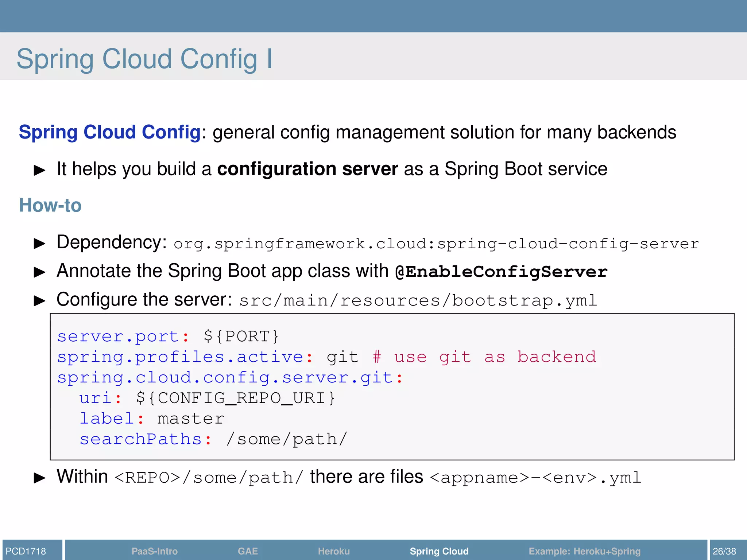Image resolution: width=747 pixels, height=560 pixels.
Task: Click the server.port key in code
Action: point(118,337)
